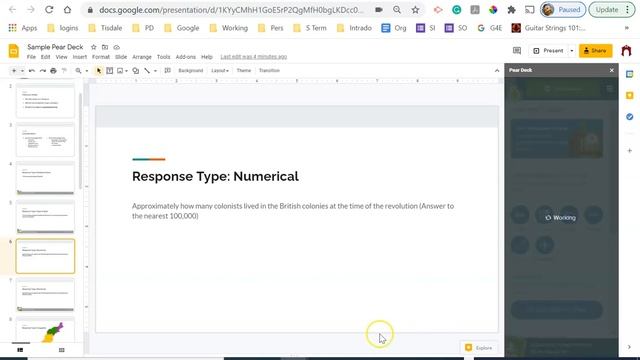Open the Google Keep side panel icon
640x360 pixels.
pyautogui.click(x=629, y=96)
